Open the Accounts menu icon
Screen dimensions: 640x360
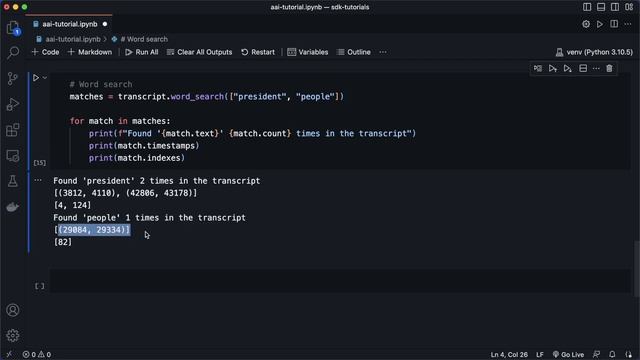tap(13, 310)
